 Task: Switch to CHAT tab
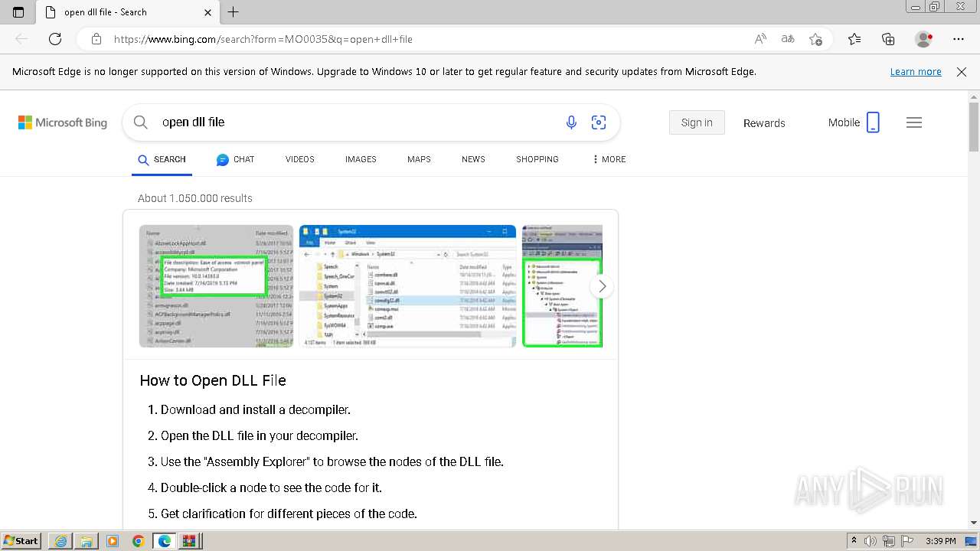pyautogui.click(x=235, y=159)
